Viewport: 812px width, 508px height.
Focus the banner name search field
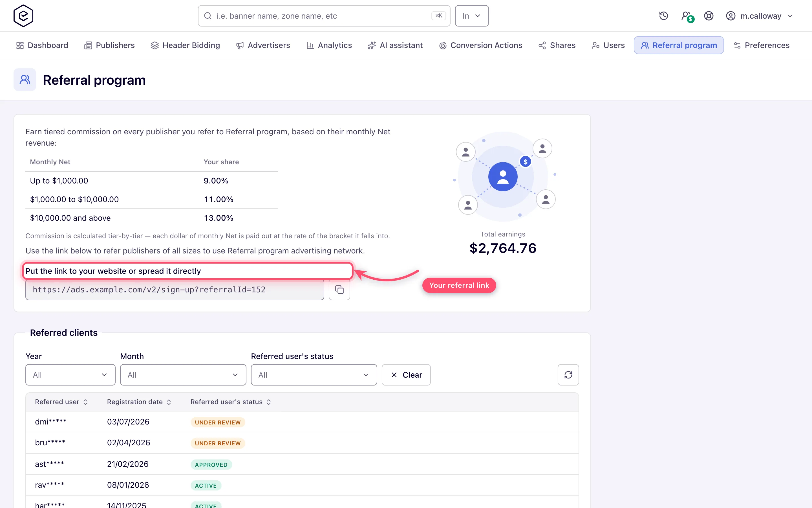click(x=324, y=16)
